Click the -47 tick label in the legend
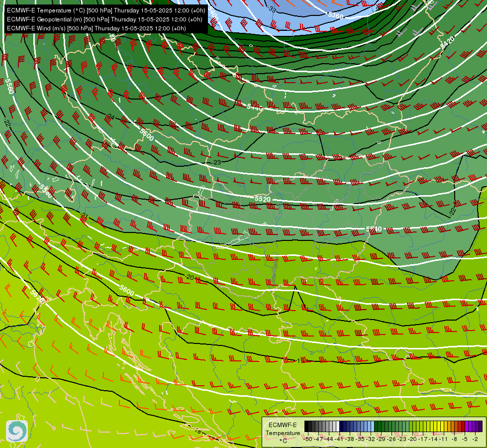This screenshot has width=487, height=448. click(x=319, y=439)
